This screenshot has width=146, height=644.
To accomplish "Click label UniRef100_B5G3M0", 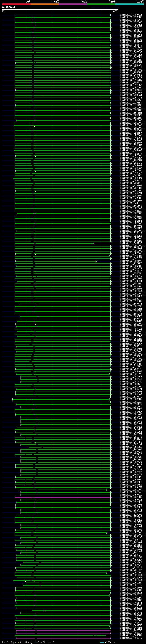I will click(131, 118).
